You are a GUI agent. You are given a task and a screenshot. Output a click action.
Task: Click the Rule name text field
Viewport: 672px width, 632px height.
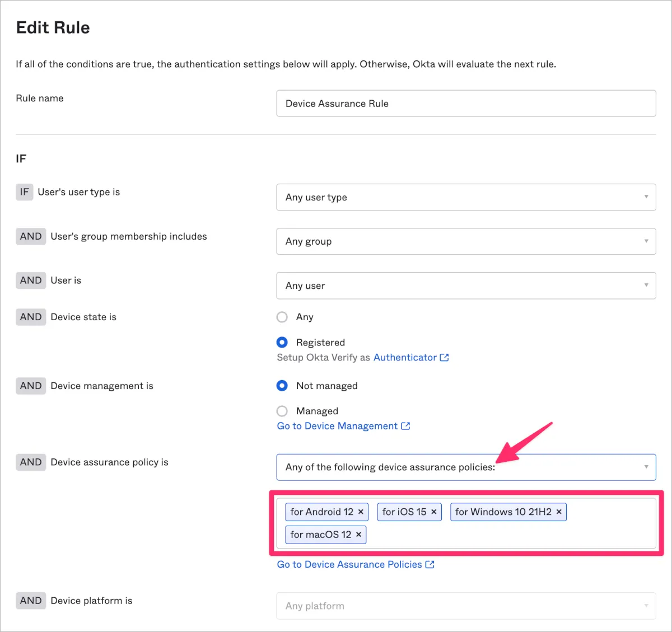466,104
